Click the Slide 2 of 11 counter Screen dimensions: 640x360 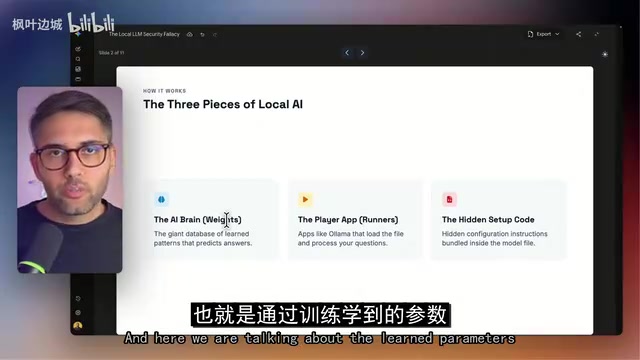[111, 53]
